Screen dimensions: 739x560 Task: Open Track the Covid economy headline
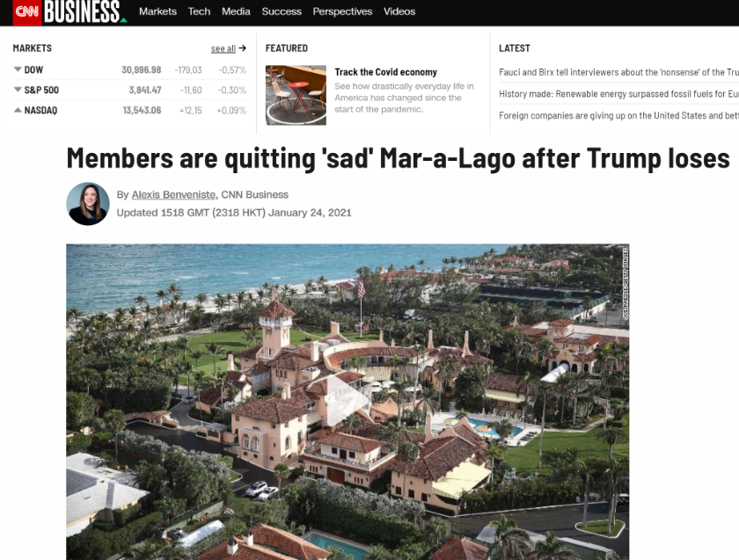coord(385,72)
